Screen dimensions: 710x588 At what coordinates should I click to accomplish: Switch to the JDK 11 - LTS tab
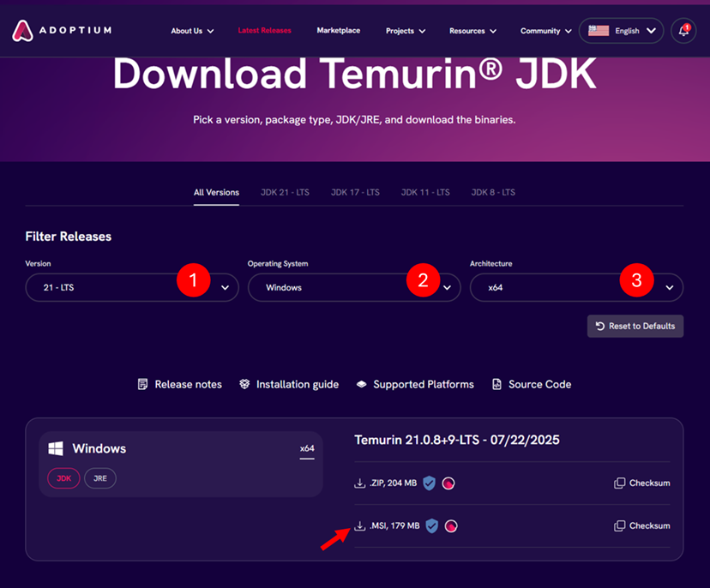click(425, 192)
